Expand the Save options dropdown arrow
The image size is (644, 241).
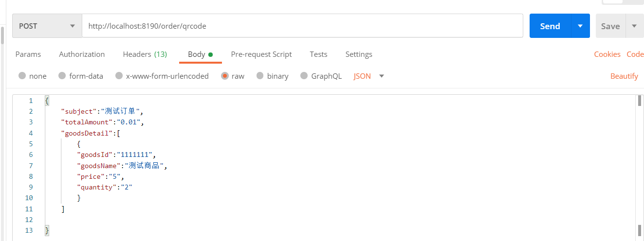[634, 26]
